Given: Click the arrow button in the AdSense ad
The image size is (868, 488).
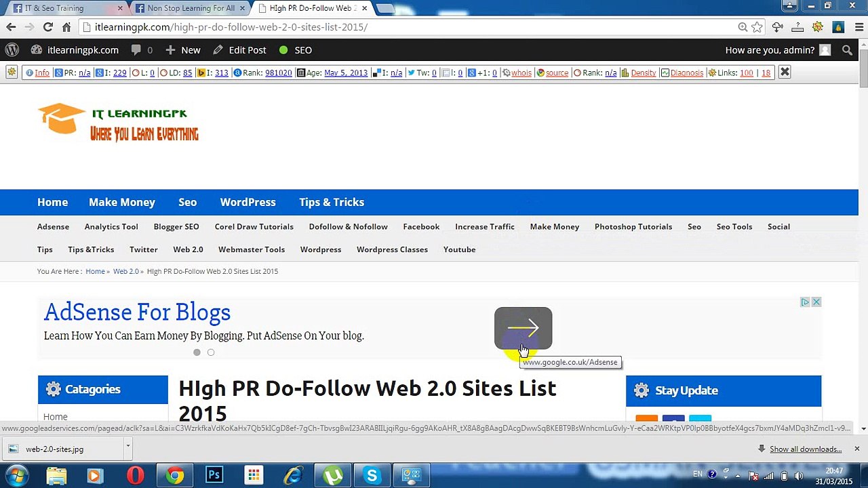Looking at the screenshot, I should pyautogui.click(x=523, y=329).
